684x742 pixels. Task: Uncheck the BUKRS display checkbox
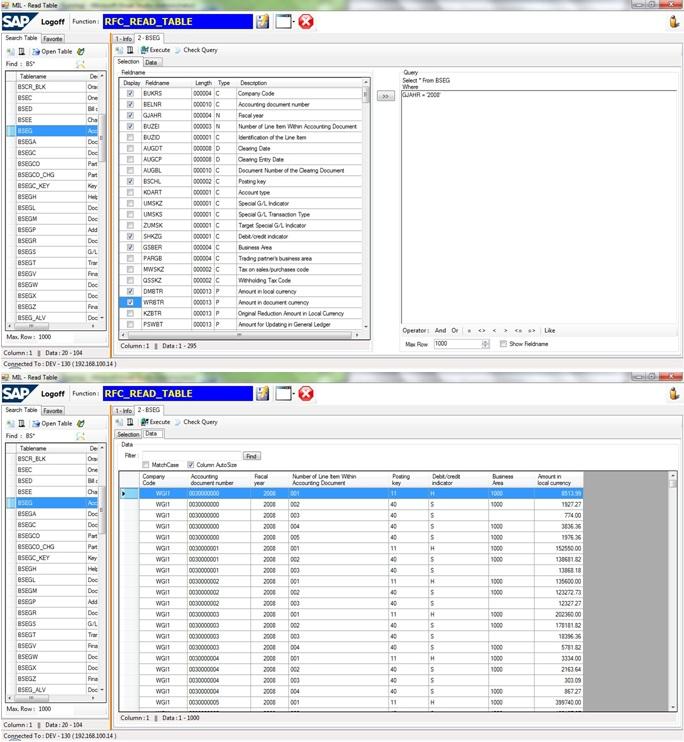[130, 94]
